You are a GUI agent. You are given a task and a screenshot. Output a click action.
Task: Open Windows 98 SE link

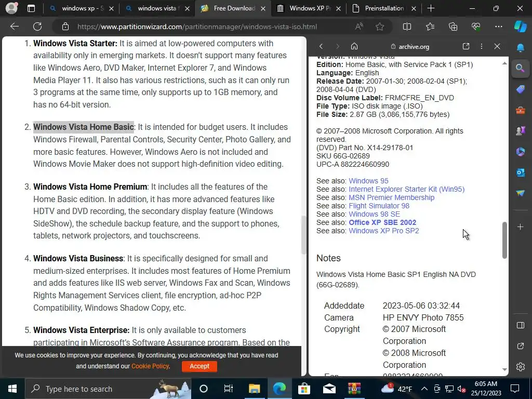[x=374, y=214]
